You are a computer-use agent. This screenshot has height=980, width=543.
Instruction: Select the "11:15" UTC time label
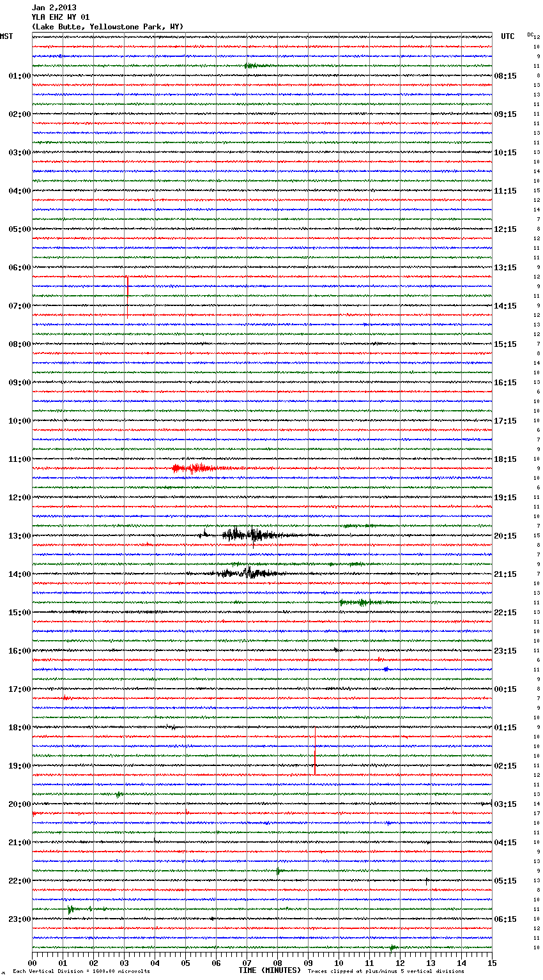pos(505,191)
